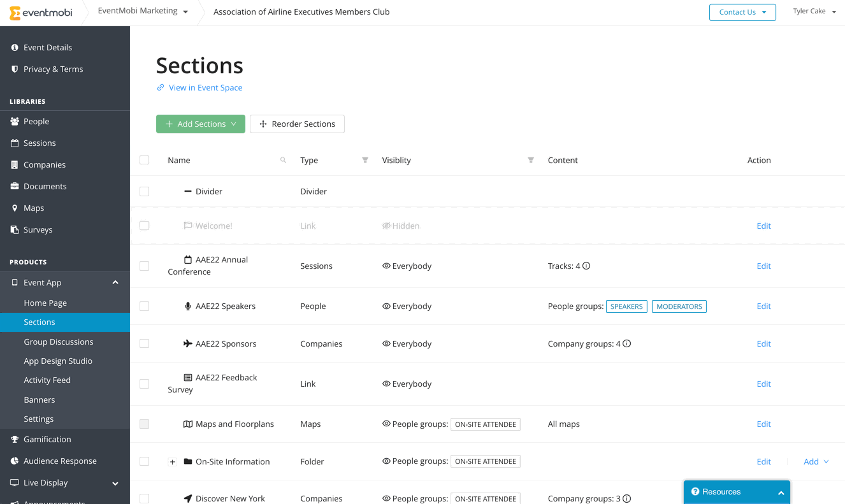Click the MODERATORS people group tag
Viewport: 845px width, 504px height.
[679, 306]
